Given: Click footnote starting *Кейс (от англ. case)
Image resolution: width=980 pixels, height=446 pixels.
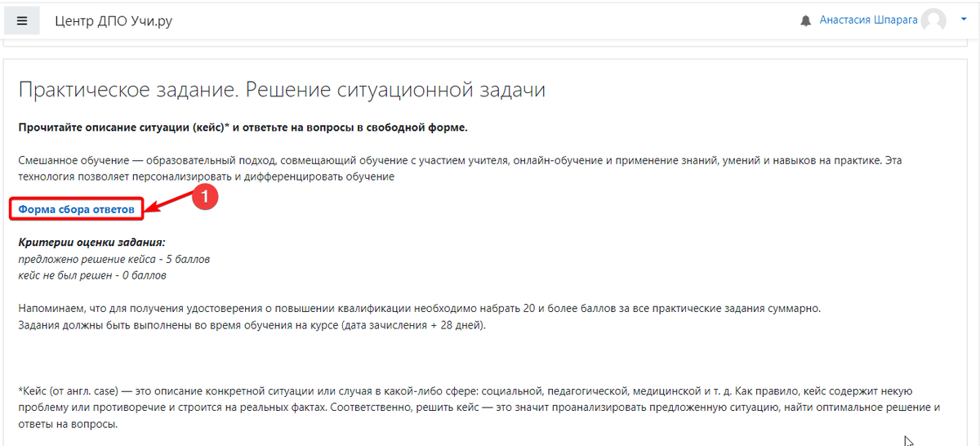Looking at the screenshot, I should [479, 408].
